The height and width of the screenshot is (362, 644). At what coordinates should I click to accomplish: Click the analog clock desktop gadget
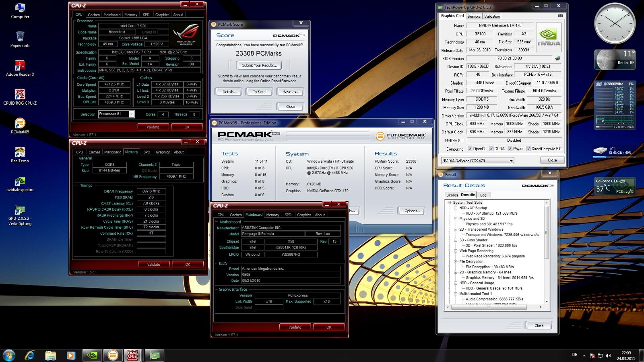(x=615, y=23)
